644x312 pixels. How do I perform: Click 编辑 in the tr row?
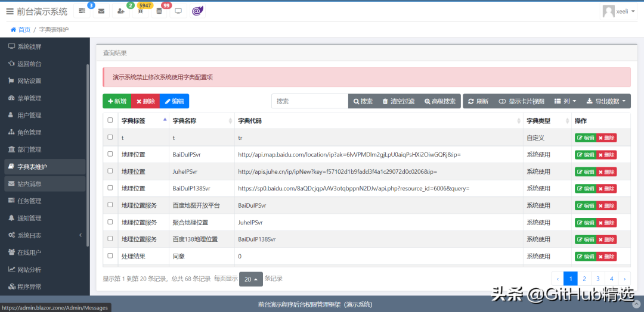click(x=586, y=138)
